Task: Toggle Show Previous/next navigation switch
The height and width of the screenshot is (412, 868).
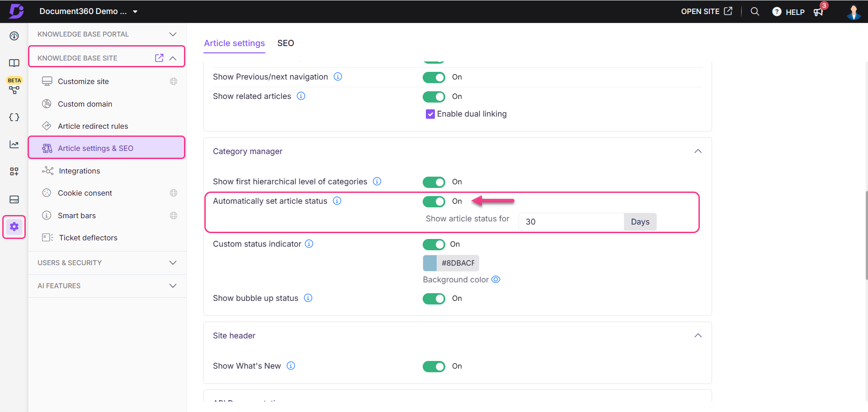Action: click(x=434, y=77)
